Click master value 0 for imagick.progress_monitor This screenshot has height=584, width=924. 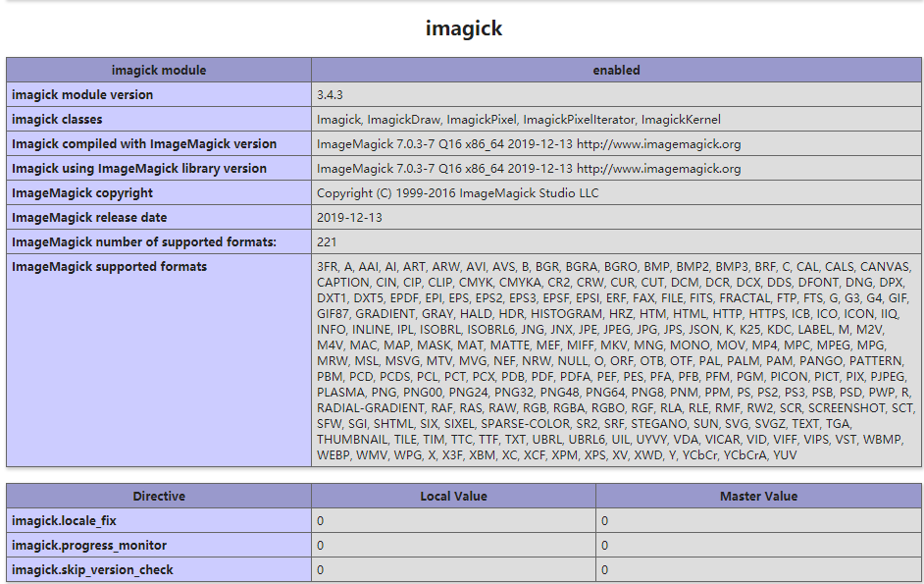pos(604,546)
